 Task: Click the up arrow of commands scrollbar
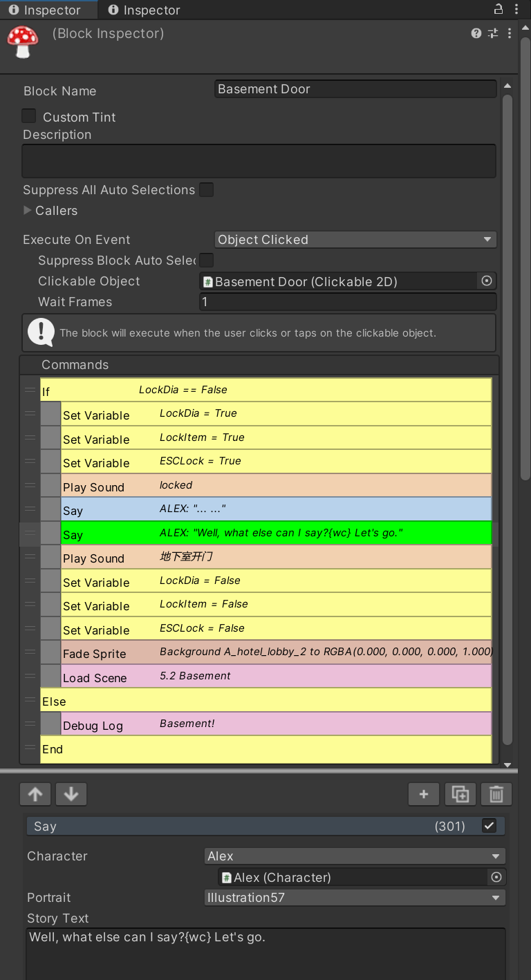pyautogui.click(x=507, y=86)
